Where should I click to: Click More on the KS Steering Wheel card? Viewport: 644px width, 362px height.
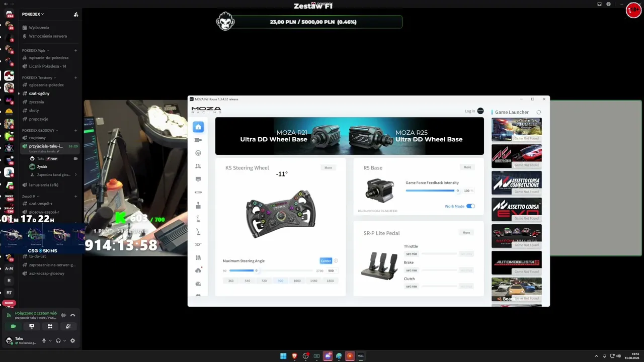coord(328,167)
